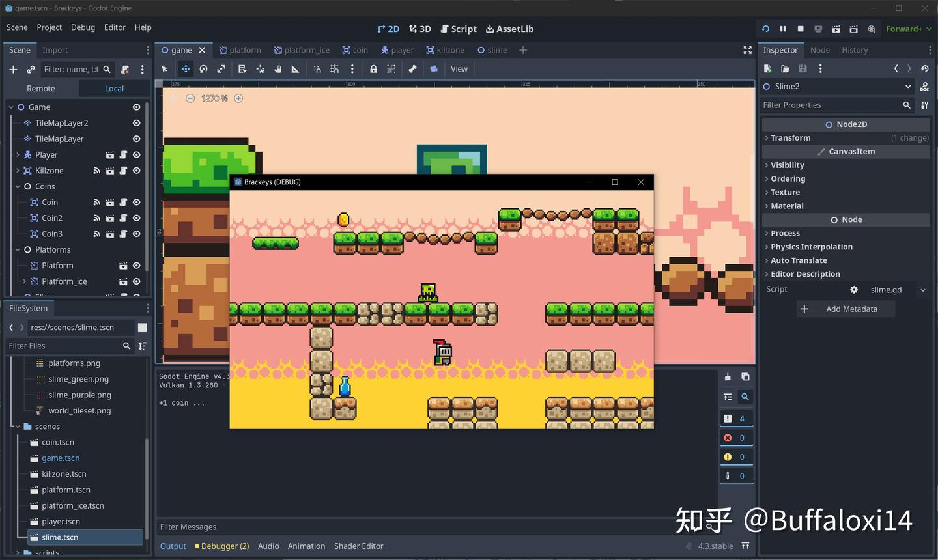This screenshot has width=938, height=560.
Task: Hide the TileMapLayer2 node
Action: [136, 122]
